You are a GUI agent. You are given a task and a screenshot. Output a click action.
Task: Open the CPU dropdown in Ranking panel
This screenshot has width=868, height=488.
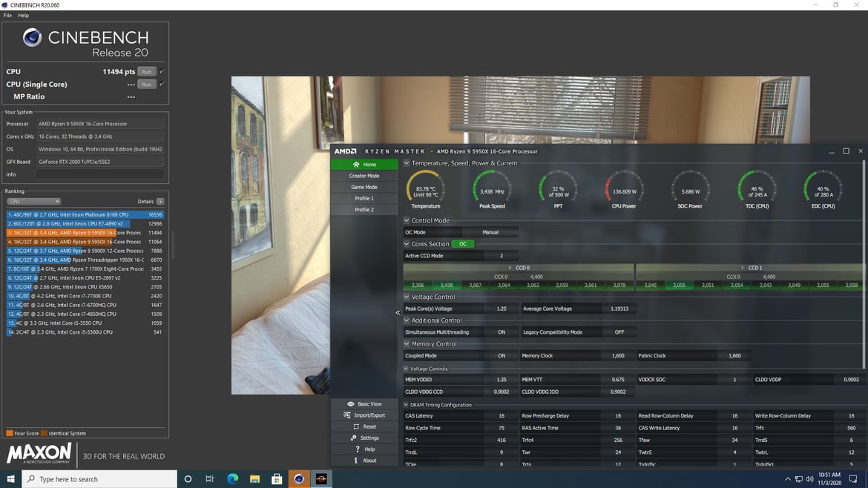(33, 202)
